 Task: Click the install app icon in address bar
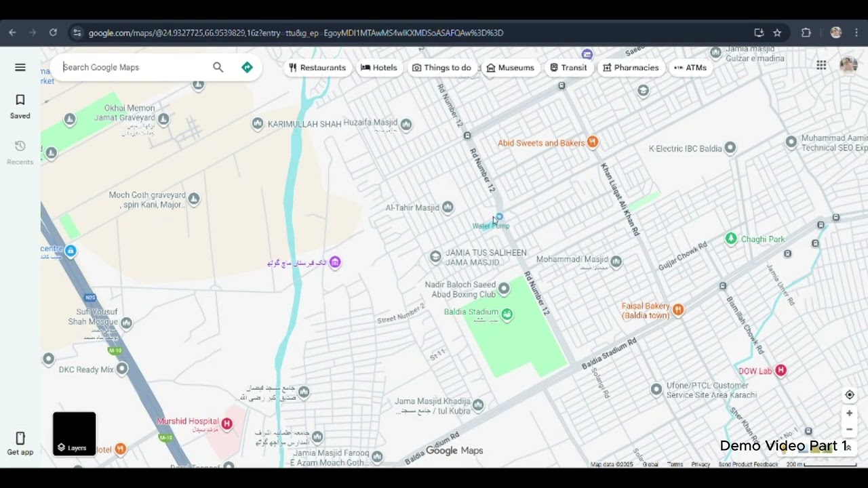pyautogui.click(x=759, y=33)
